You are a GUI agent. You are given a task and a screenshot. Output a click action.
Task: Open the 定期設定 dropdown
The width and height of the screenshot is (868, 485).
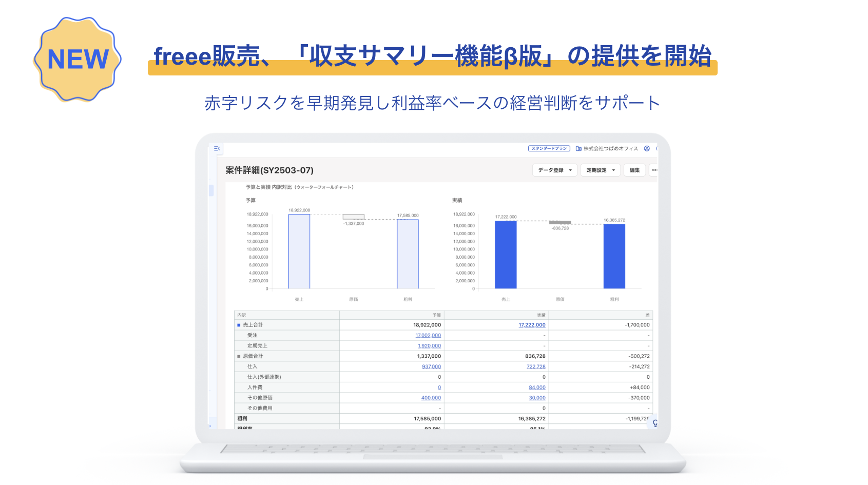[x=600, y=170]
